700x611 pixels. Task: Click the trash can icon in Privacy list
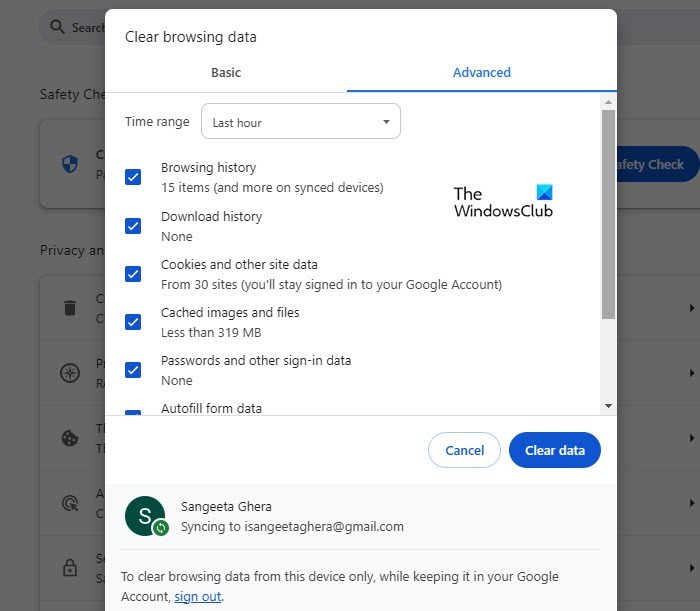70,308
